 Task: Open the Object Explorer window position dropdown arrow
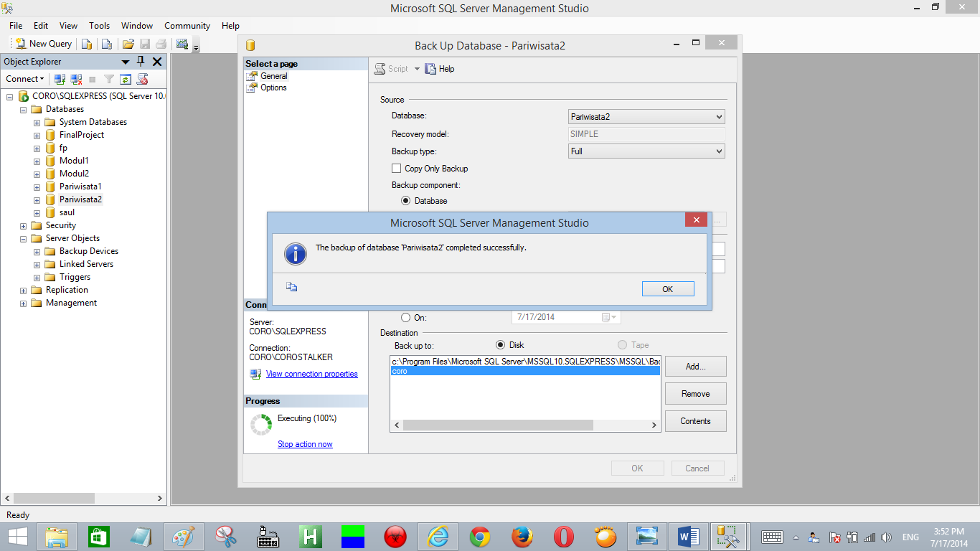(126, 62)
